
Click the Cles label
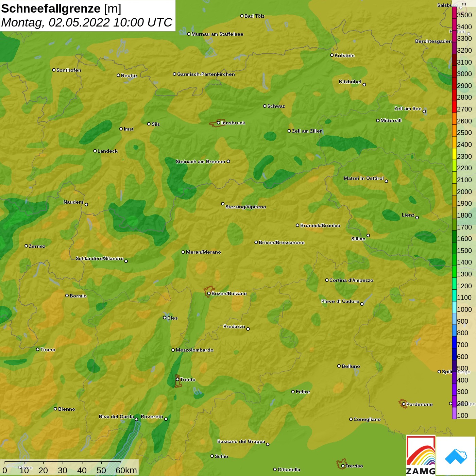[x=172, y=318]
